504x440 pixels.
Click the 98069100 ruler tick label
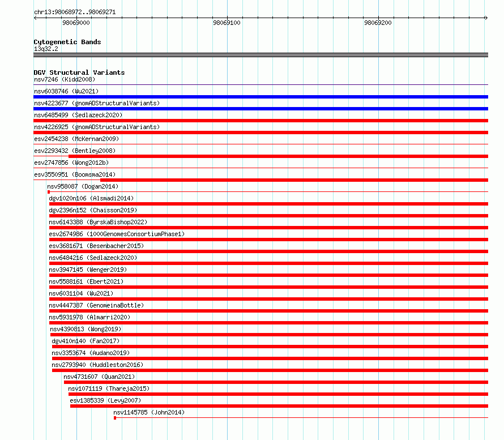pyautogui.click(x=227, y=23)
